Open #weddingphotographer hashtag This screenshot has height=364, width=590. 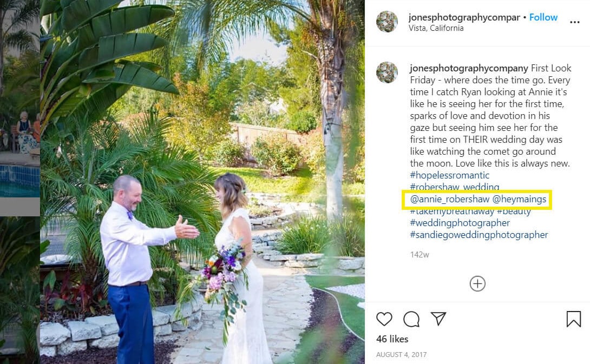coord(460,223)
